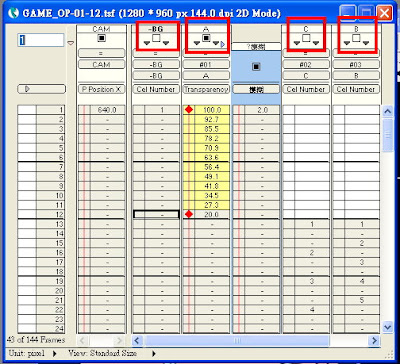Click the vertical scrollbar up arrow

tap(387, 111)
